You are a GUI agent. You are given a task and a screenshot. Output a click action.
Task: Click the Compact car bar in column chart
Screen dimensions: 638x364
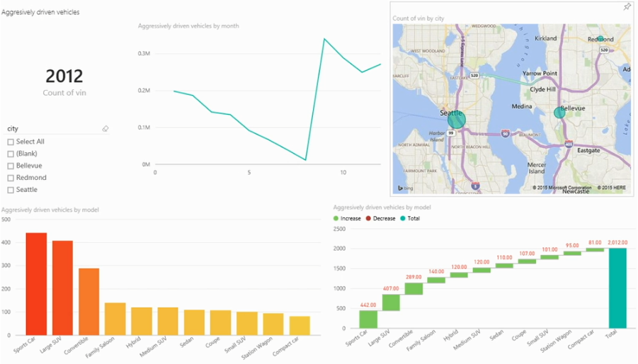point(300,326)
